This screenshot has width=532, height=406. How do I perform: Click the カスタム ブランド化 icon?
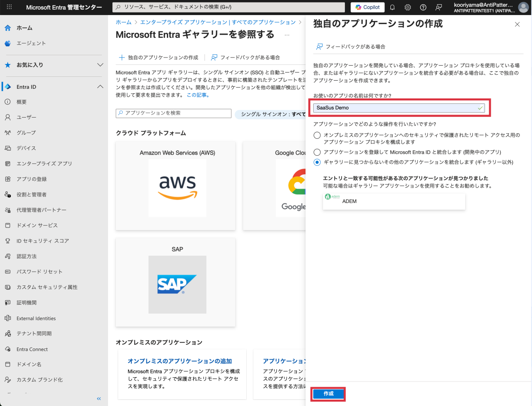(x=7, y=380)
